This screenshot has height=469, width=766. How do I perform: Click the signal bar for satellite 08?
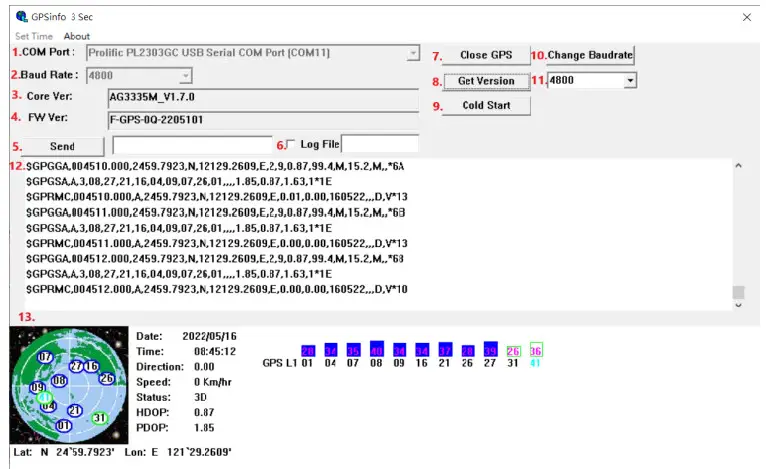pyautogui.click(x=376, y=350)
